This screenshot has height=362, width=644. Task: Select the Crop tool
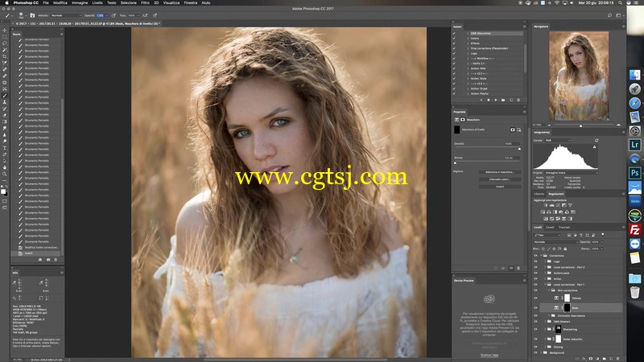pyautogui.click(x=5, y=56)
